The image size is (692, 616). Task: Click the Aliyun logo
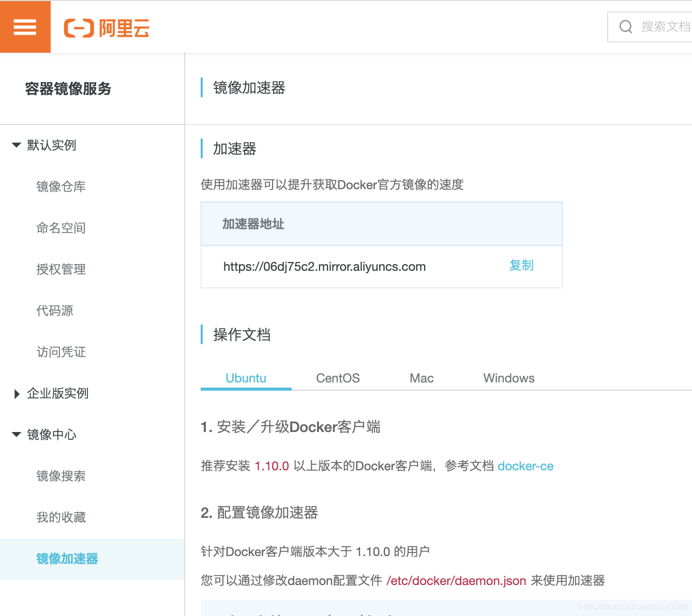[x=107, y=28]
